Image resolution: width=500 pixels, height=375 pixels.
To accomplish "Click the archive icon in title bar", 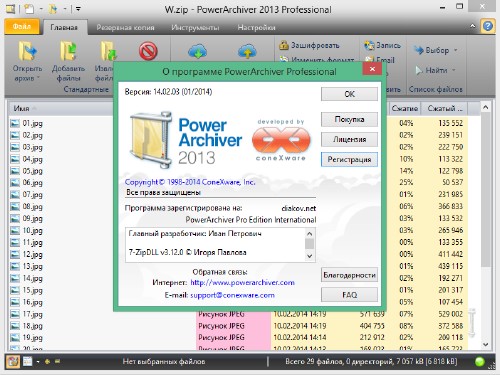I will (x=10, y=9).
